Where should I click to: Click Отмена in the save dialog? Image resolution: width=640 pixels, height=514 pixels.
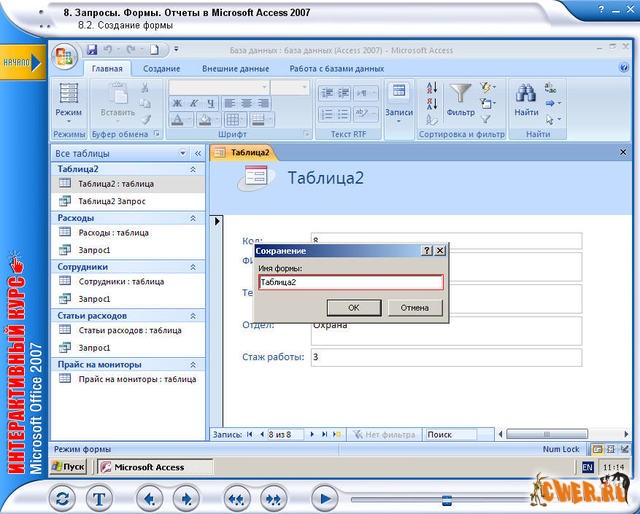click(x=414, y=308)
